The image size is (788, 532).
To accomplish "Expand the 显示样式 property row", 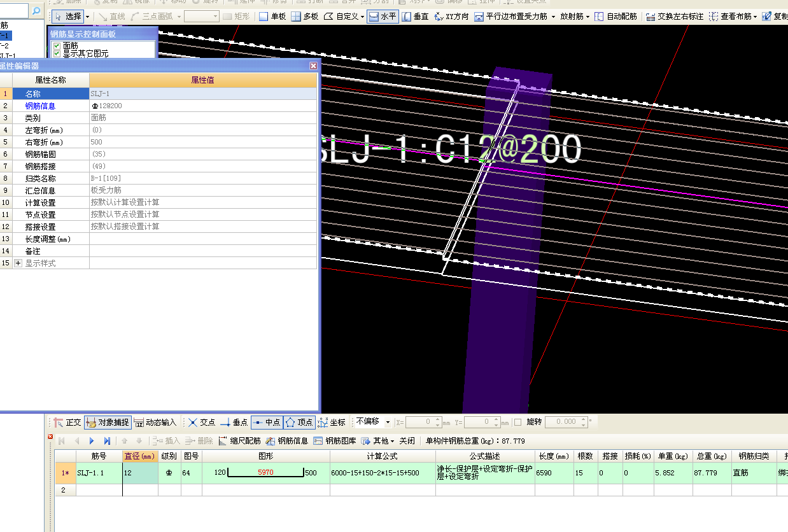I will point(18,263).
